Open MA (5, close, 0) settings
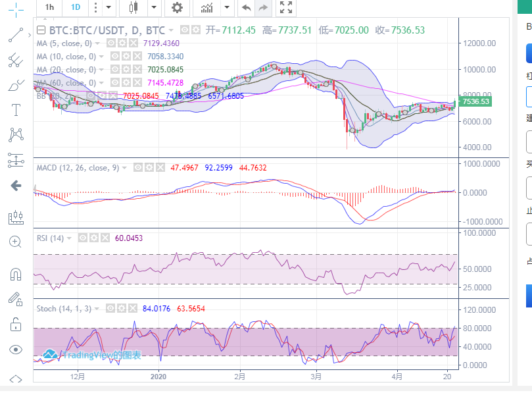 (122, 43)
